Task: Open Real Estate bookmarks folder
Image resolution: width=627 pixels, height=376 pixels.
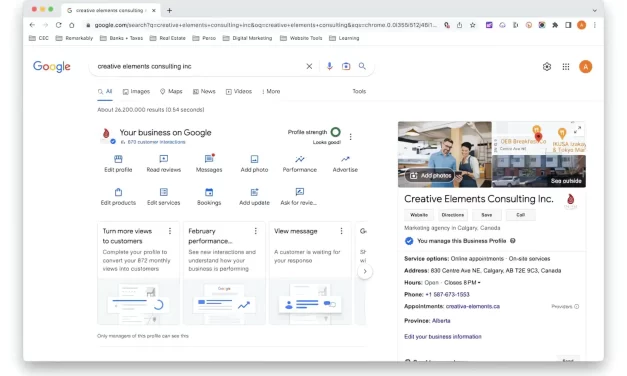Action: pyautogui.click(x=168, y=38)
